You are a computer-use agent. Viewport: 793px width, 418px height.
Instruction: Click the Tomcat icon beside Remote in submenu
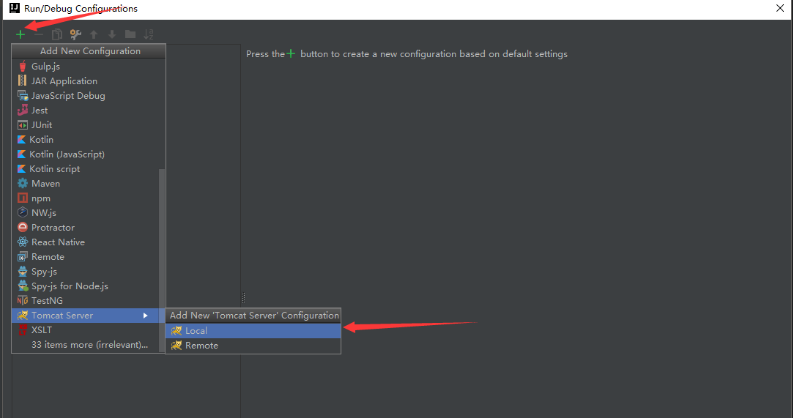176,346
